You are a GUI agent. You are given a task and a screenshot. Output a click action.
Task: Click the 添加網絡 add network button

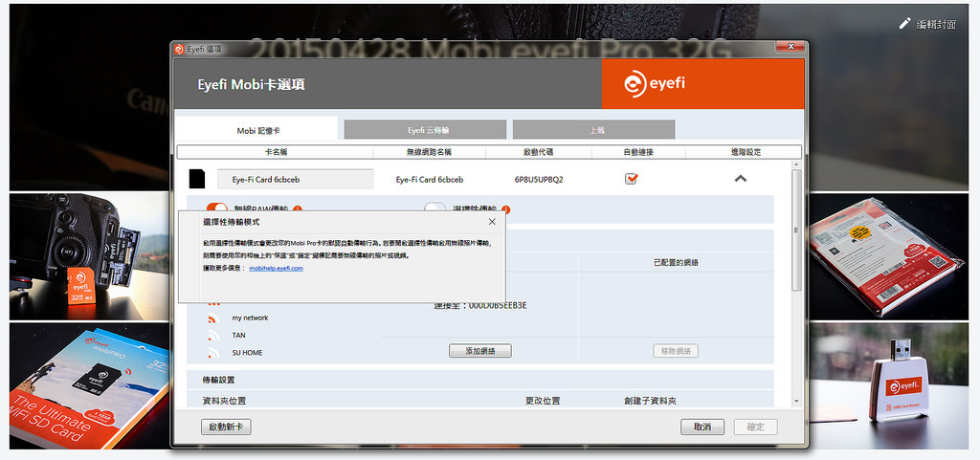(x=480, y=351)
